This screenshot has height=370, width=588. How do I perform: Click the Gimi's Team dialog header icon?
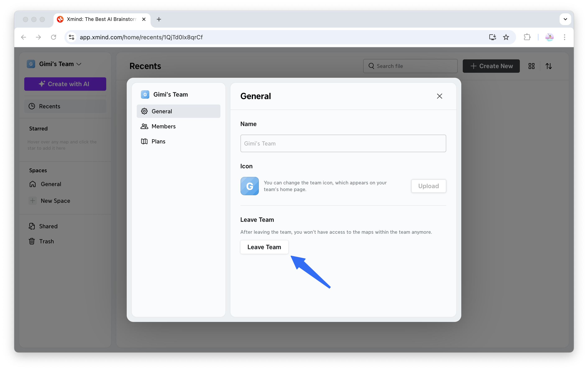pyautogui.click(x=145, y=94)
